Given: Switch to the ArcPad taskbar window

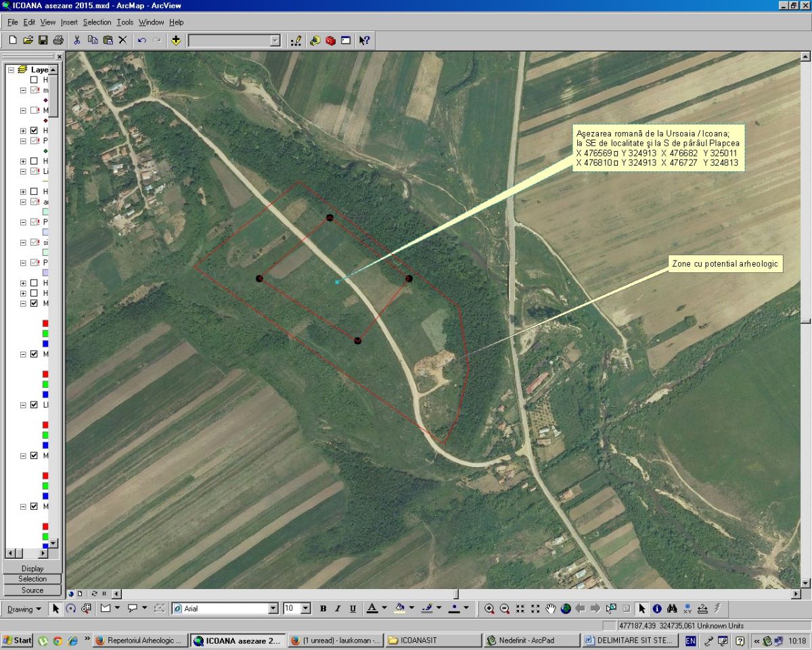Looking at the screenshot, I should [x=531, y=641].
